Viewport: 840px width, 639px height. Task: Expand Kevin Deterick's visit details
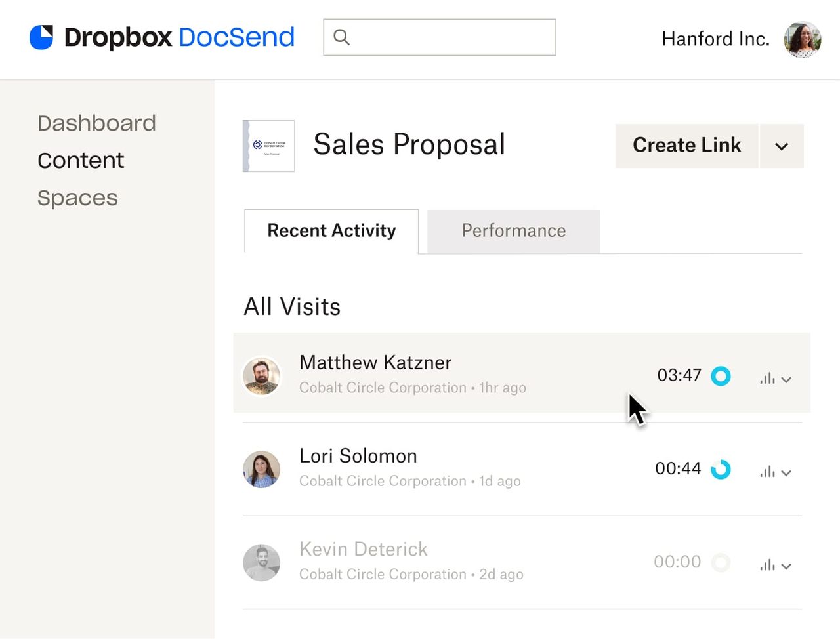click(786, 566)
